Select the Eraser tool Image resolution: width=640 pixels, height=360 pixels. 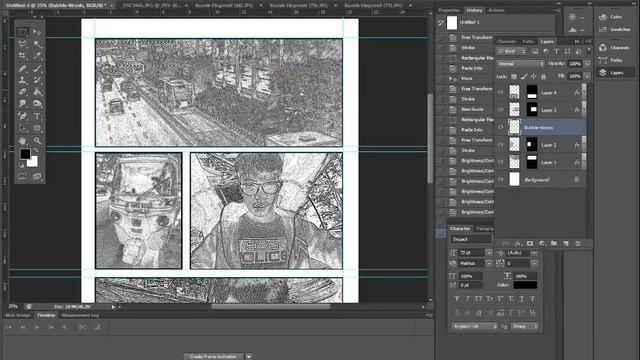point(22,92)
